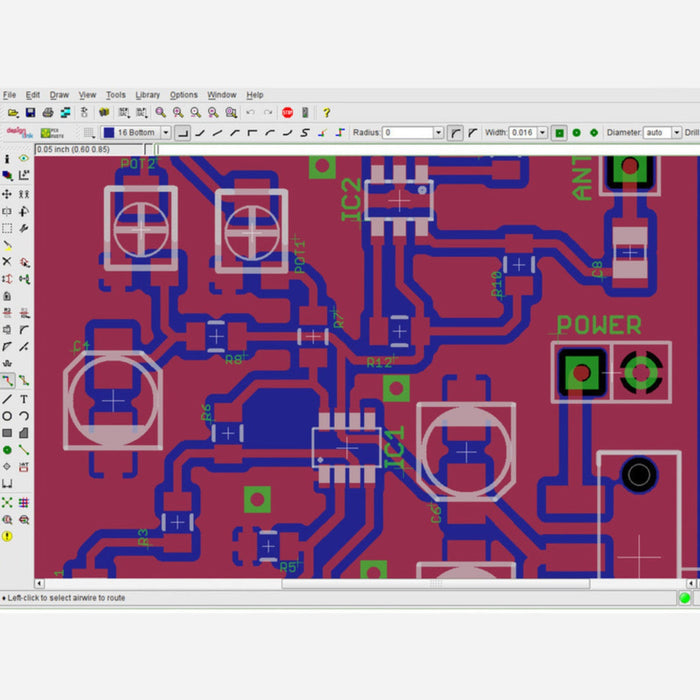Open the Library menu
The height and width of the screenshot is (700, 700).
[147, 95]
